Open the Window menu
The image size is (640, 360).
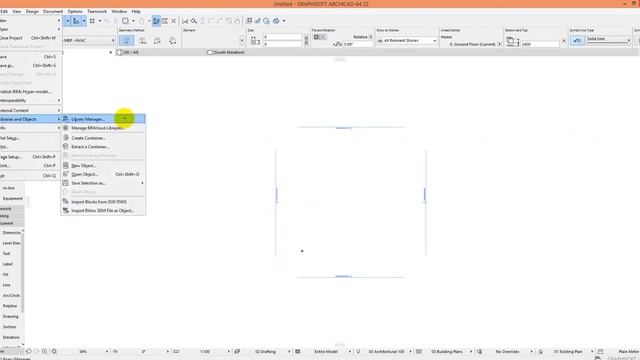[x=119, y=11]
